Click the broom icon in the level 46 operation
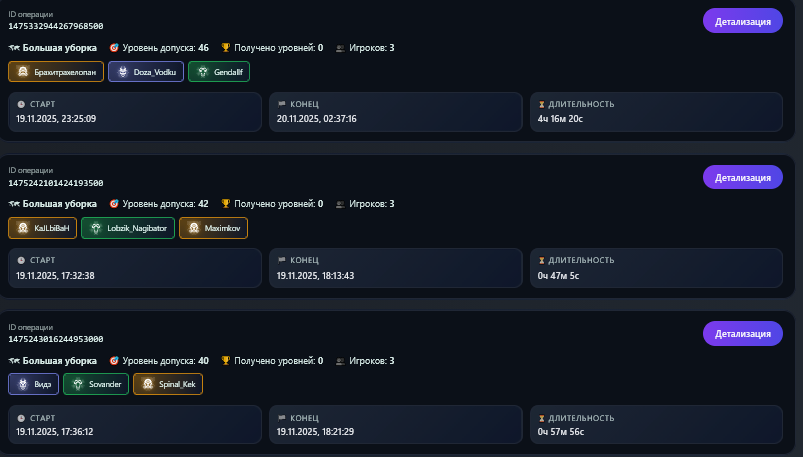 click(x=13, y=47)
